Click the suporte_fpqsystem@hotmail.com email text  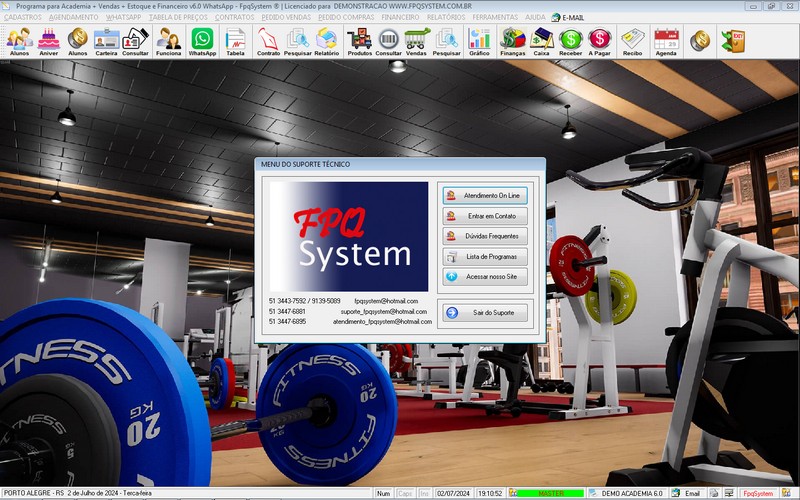[384, 311]
